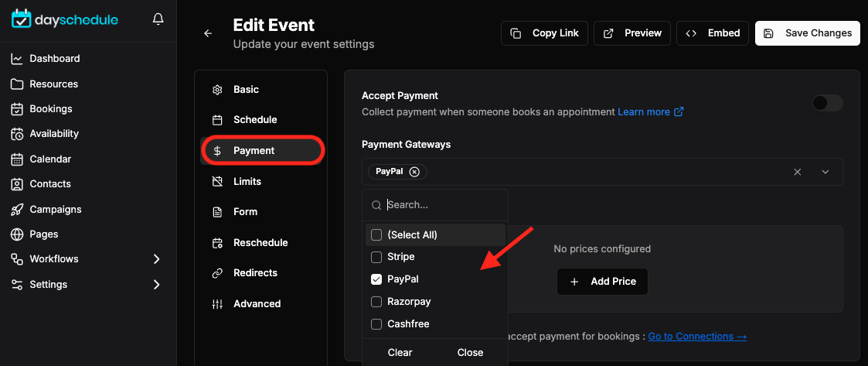Expand the Settings sidebar submenu
The image size is (868, 366).
[x=157, y=285]
